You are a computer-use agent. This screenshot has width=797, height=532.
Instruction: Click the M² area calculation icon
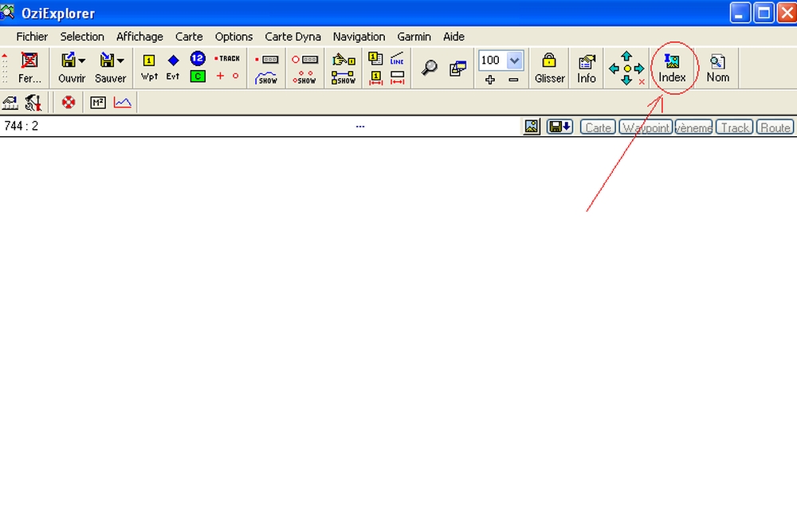pos(98,103)
